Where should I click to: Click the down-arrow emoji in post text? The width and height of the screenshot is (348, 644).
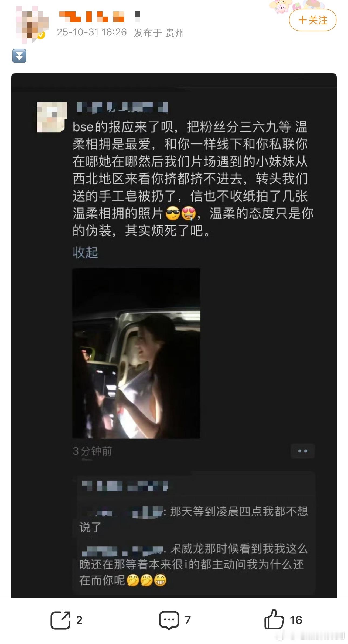pyautogui.click(x=19, y=56)
